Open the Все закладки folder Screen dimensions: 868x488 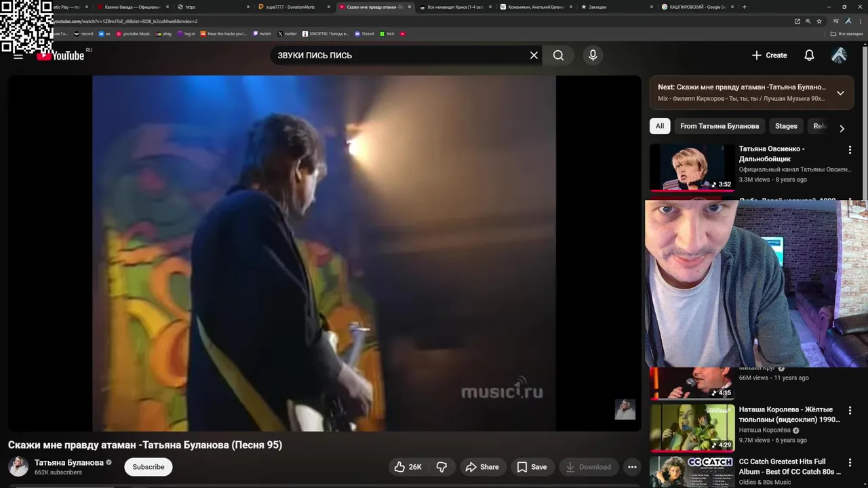tap(847, 34)
